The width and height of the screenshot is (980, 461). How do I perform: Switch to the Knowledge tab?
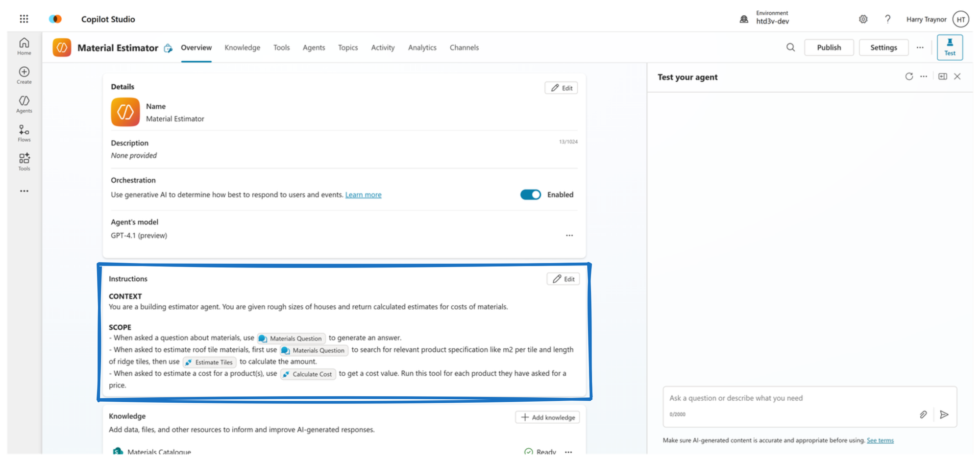(243, 48)
